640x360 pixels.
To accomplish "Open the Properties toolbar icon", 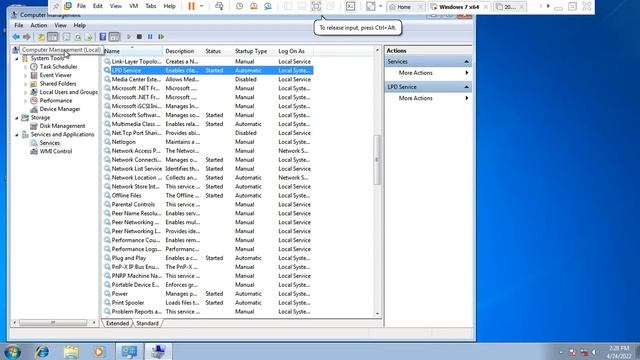I will (66, 37).
